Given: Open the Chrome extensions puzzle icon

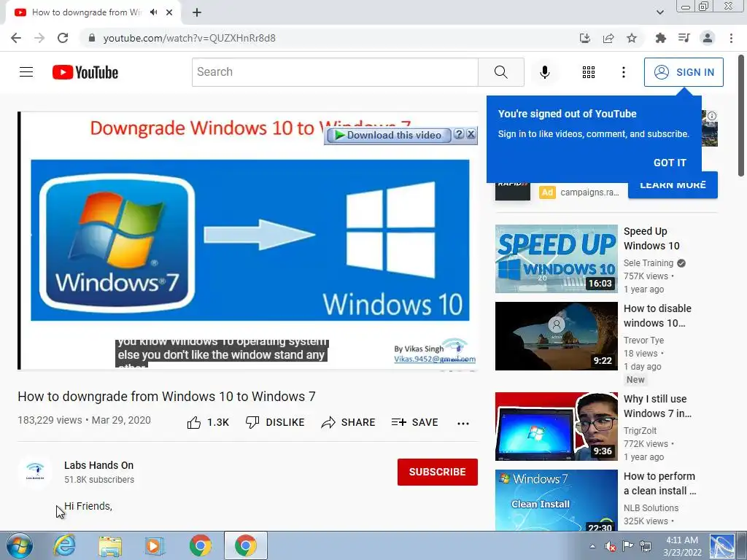Looking at the screenshot, I should coord(661,38).
